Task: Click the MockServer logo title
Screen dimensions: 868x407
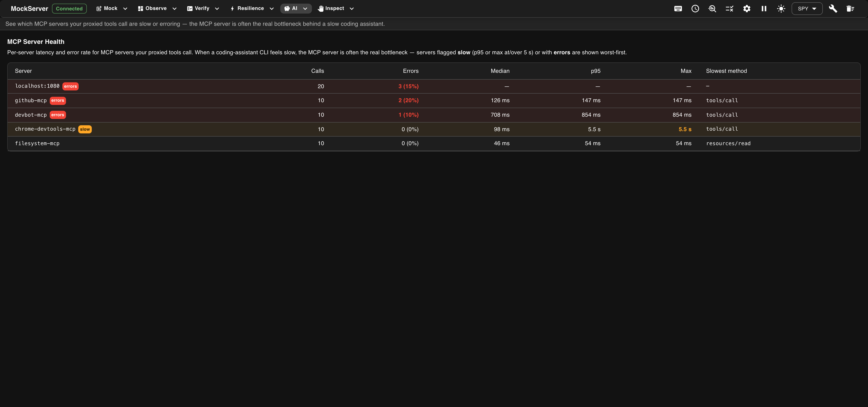Action: [x=29, y=9]
